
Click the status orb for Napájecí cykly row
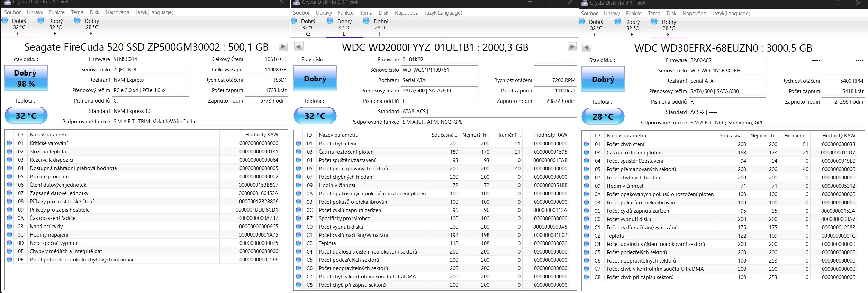pos(9,226)
